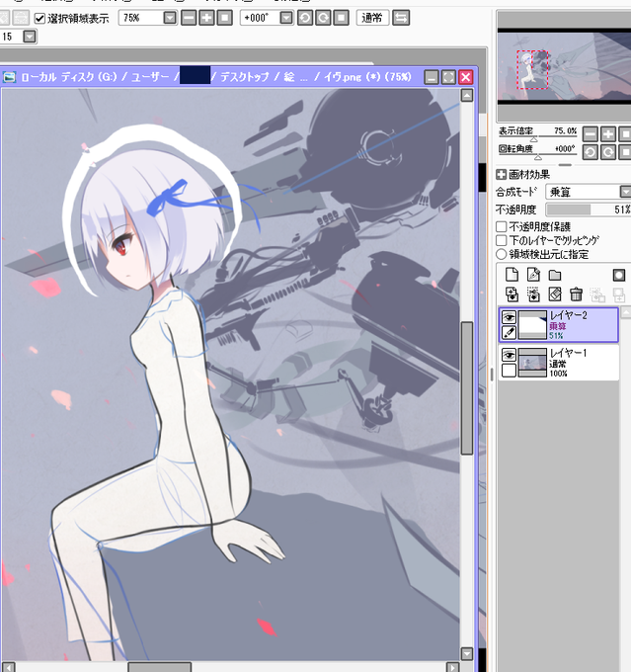Select the レイヤー1 layer row
Viewport: 631px width, 672px height.
coord(559,363)
